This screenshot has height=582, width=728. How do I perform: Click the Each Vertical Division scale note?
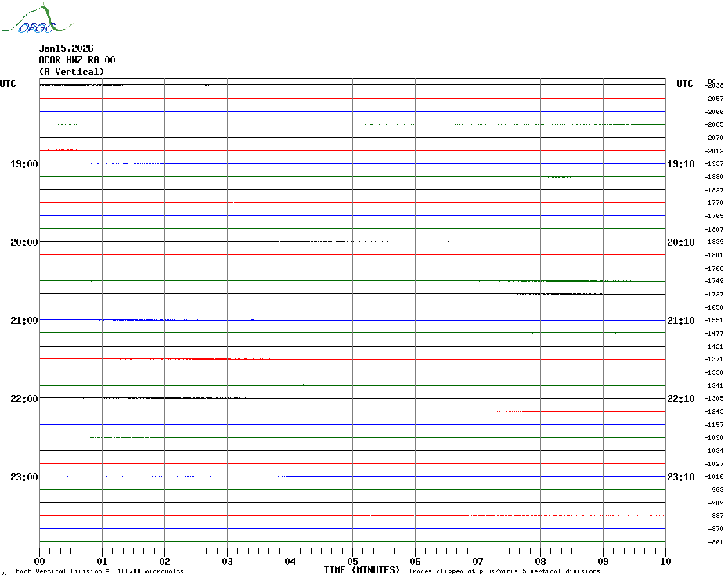[99, 571]
